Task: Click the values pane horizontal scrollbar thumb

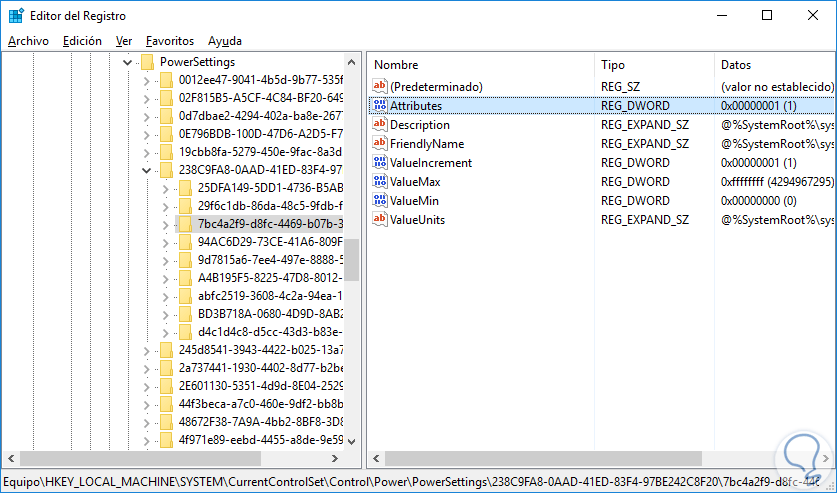Action: [x=543, y=458]
